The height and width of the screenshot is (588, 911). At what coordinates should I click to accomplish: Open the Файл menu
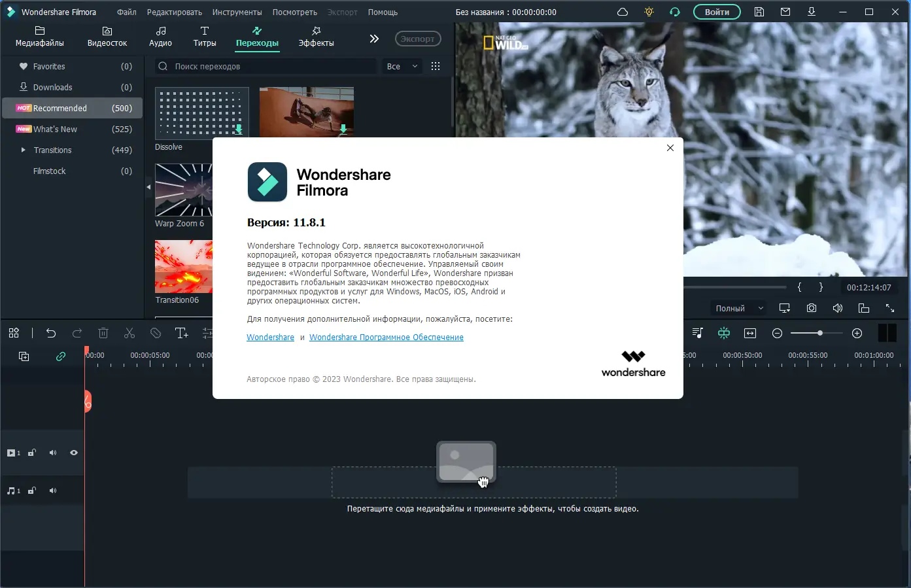(x=127, y=12)
